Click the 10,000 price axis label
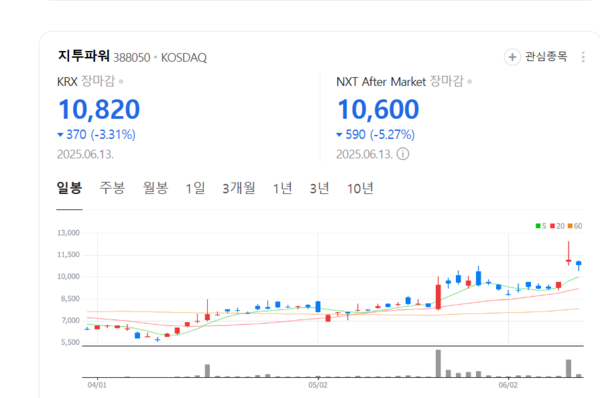The width and height of the screenshot is (600, 398). pyautogui.click(x=68, y=276)
